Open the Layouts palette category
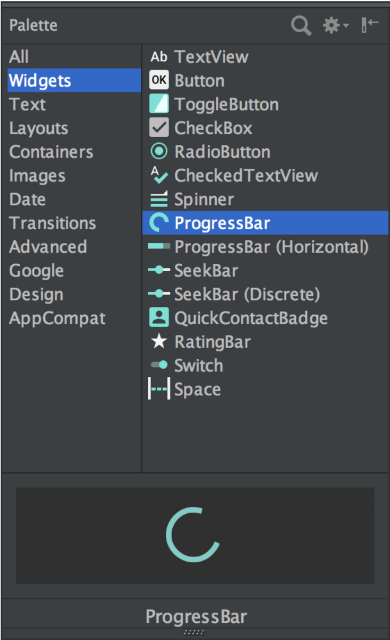Screen dimensions: 390x640 click(39, 128)
